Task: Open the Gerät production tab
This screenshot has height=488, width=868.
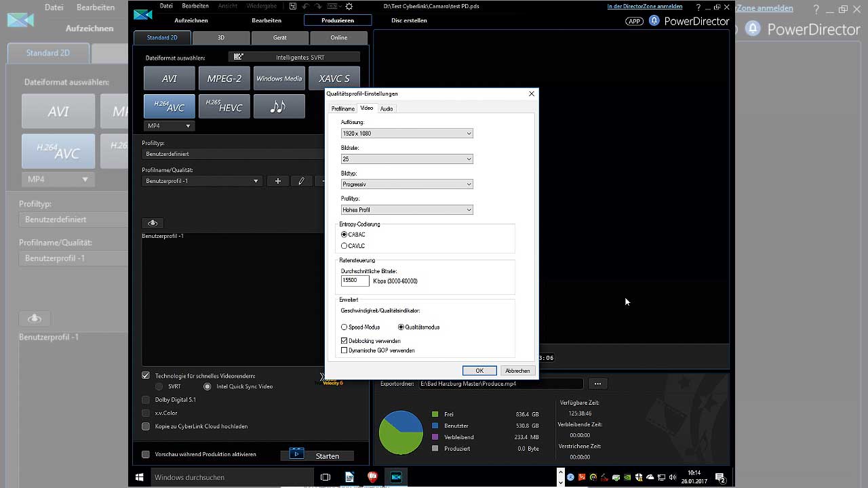Action: coord(279,38)
